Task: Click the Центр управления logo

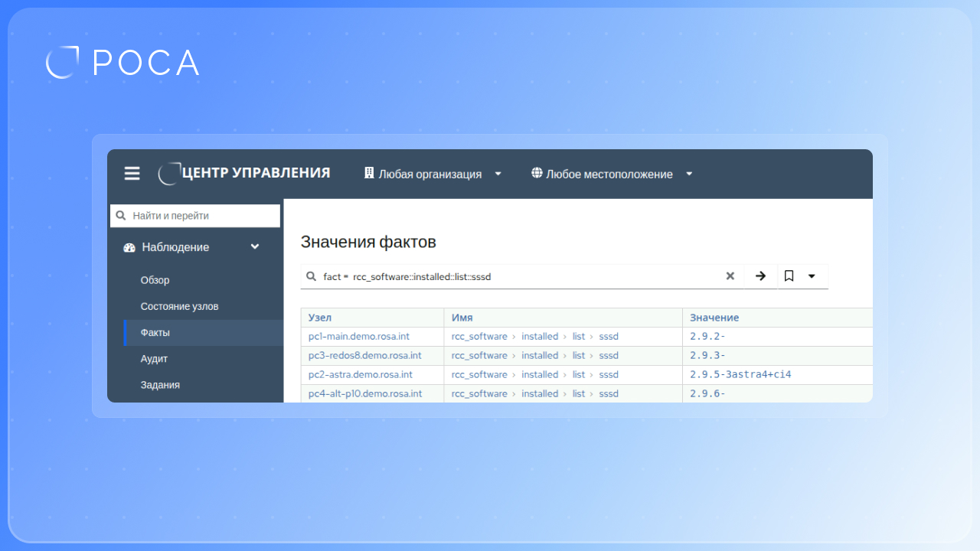Action: pyautogui.click(x=245, y=173)
